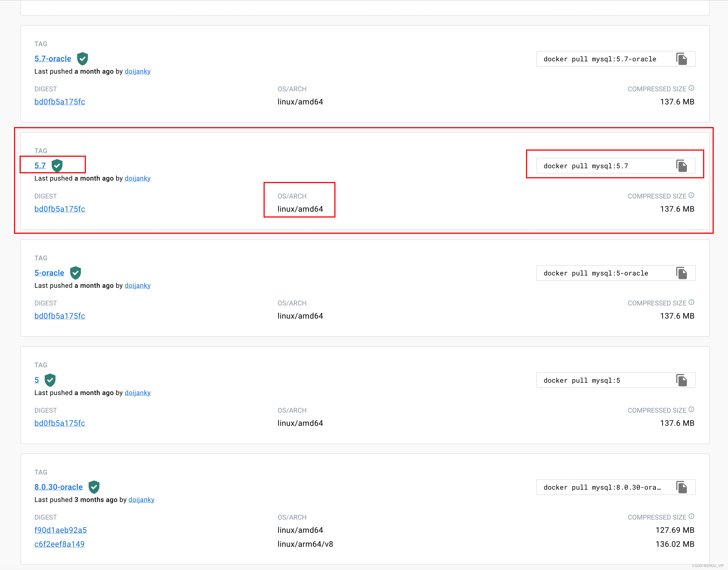Click verified shield beside tag 5
Screen dimensions: 728x570
tap(50, 380)
